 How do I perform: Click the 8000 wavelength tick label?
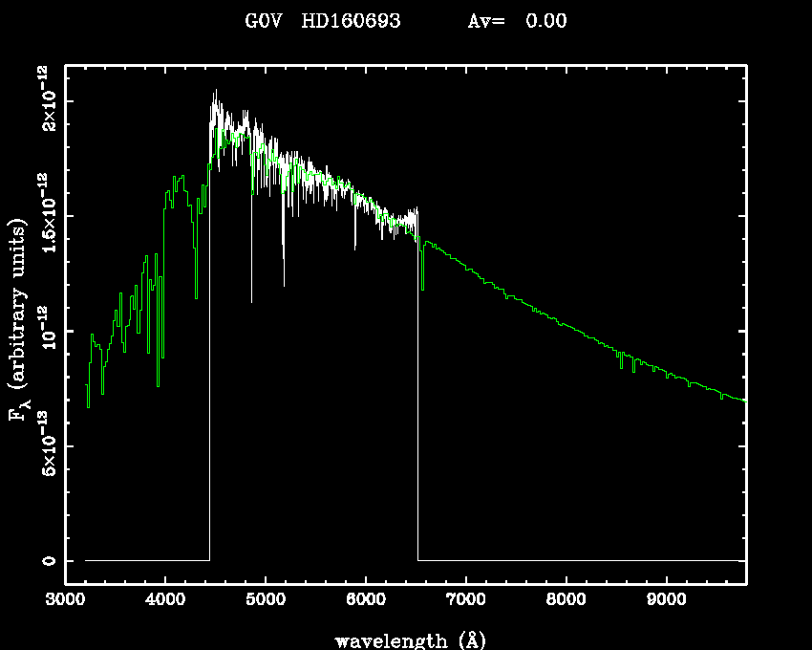tap(566, 601)
